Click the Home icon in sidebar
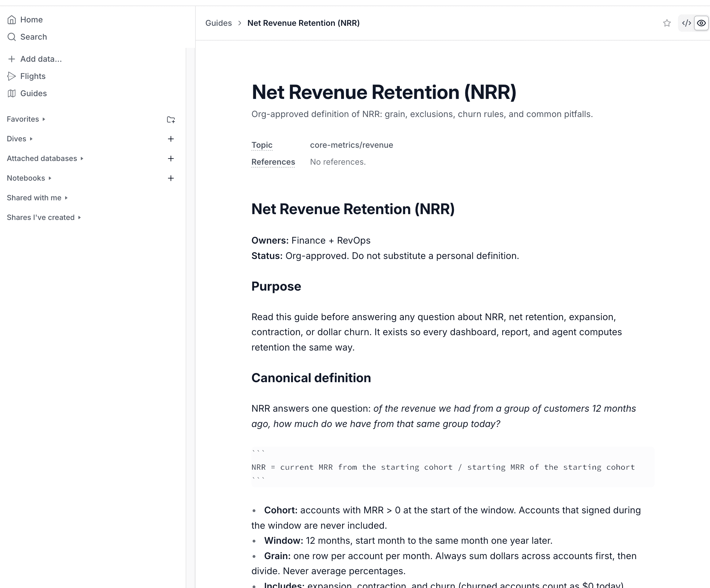The image size is (710, 588). click(x=11, y=20)
